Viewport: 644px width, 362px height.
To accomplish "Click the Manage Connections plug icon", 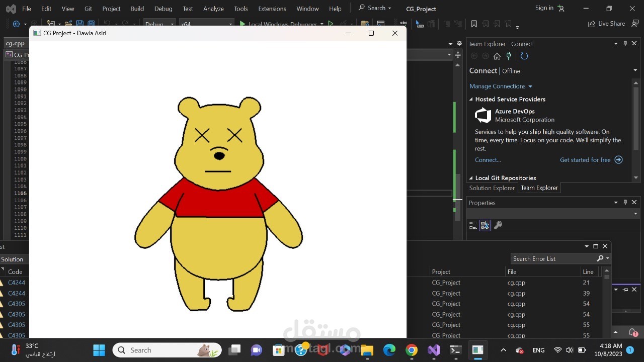I will 509,56.
